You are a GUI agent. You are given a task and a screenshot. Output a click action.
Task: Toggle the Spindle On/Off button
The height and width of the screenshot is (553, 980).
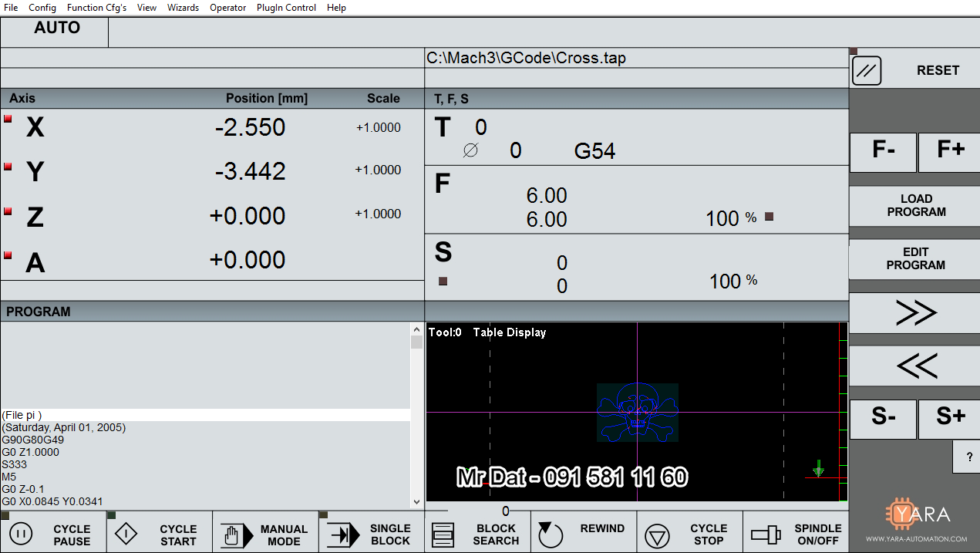click(x=796, y=534)
